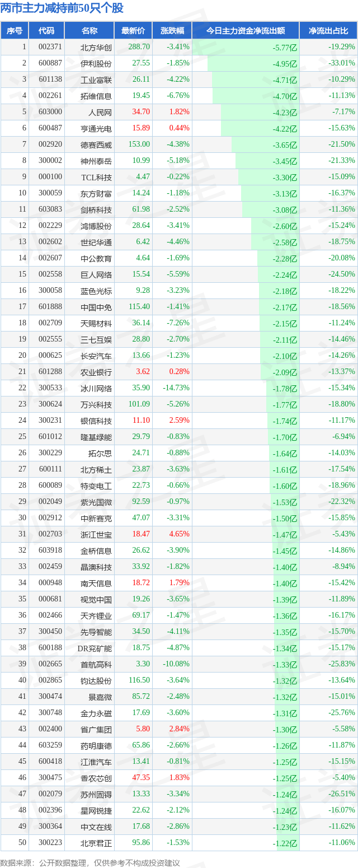Screen dimensions: 358x868
Task: Click stock name 伊利股份
Action: (96, 63)
